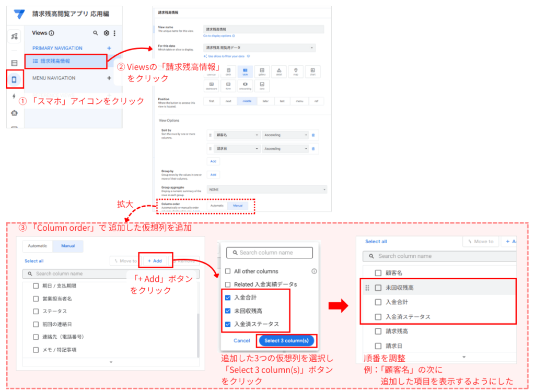Open the Ascending sort order dropdown
This screenshot has width=535, height=392.
[x=285, y=135]
